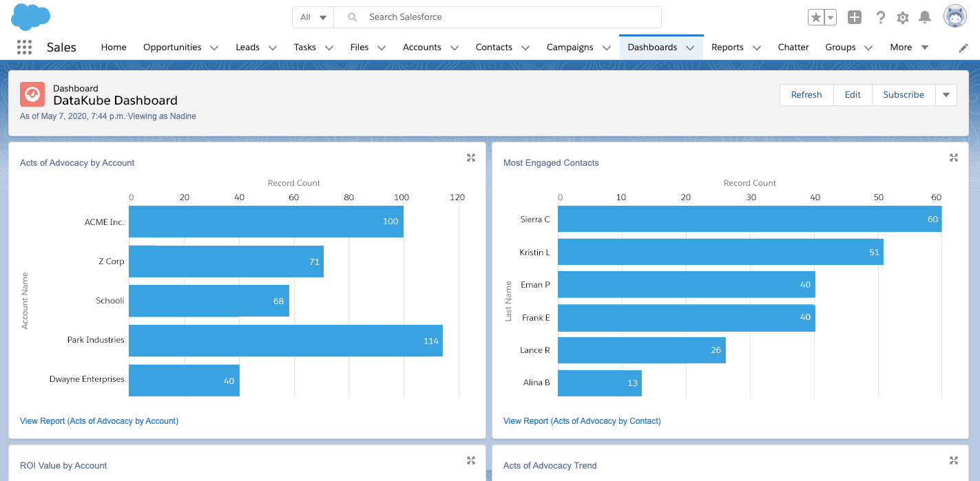Click the Subscribe button
Screen dimensions: 980x481
(904, 95)
